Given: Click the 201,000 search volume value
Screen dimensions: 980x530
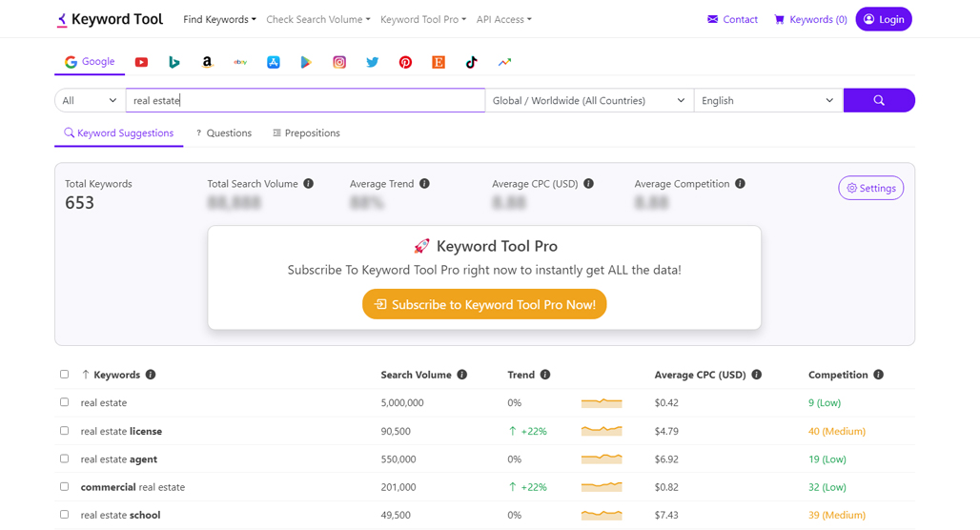Looking at the screenshot, I should 398,487.
